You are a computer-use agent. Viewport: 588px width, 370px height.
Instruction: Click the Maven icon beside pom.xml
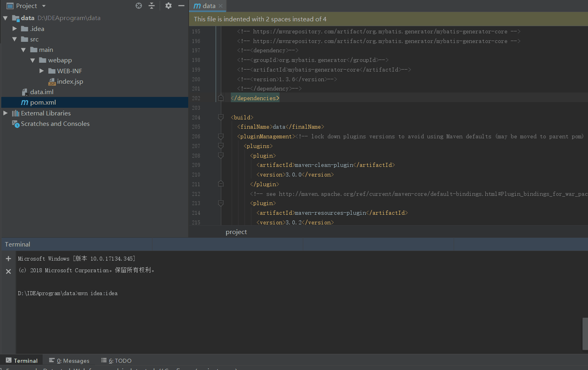pyautogui.click(x=25, y=103)
